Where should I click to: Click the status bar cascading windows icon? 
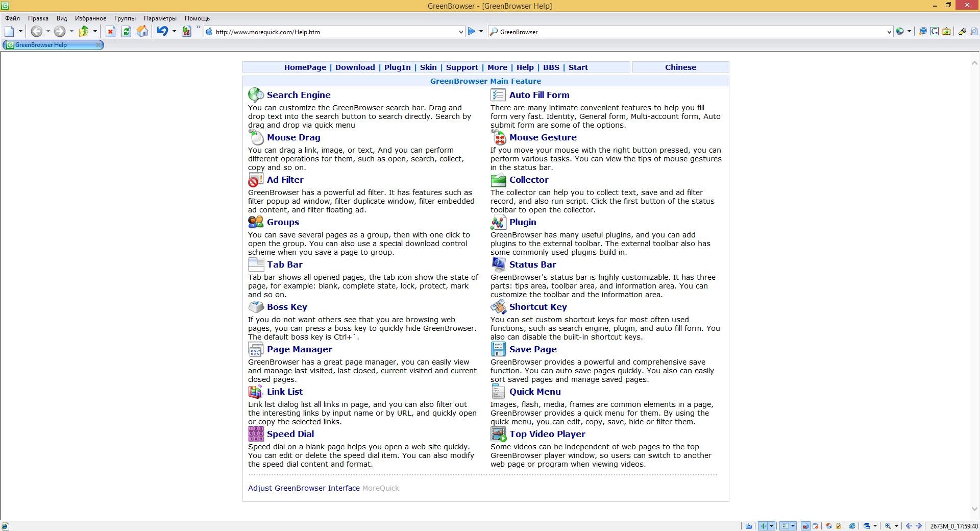point(866,526)
